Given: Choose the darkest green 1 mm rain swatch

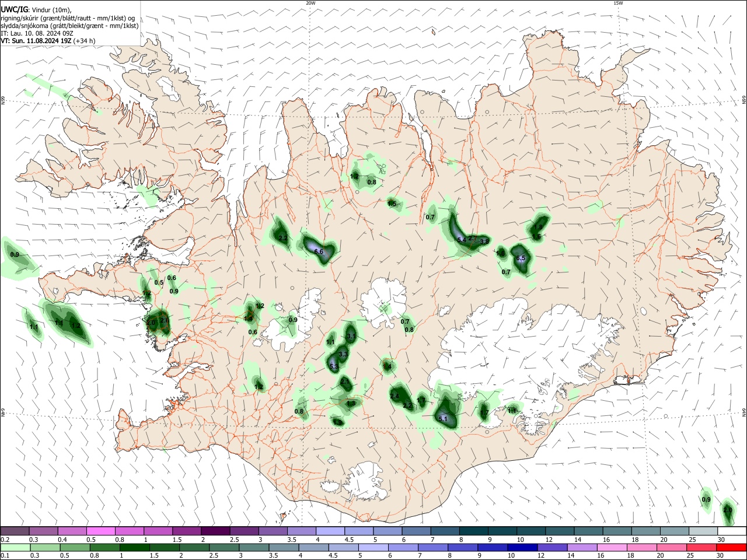Looking at the screenshot, I should coord(134,548).
